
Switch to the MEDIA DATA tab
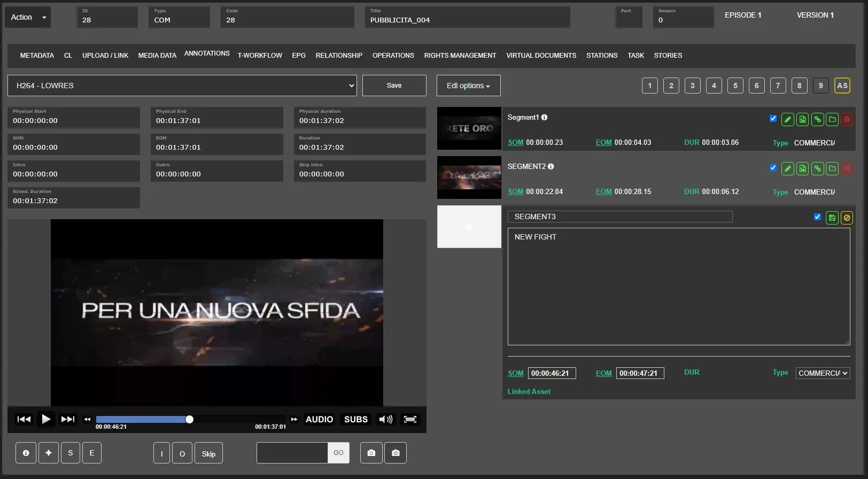(x=157, y=56)
